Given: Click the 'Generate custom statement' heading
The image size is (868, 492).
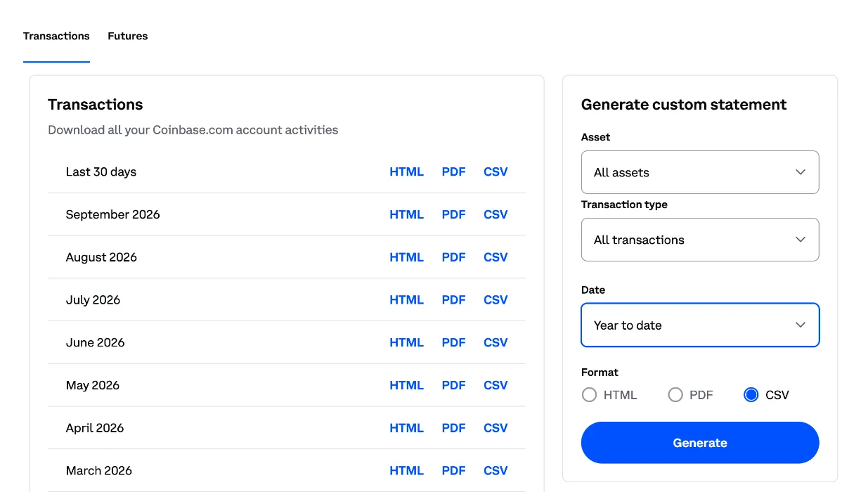Looking at the screenshot, I should [x=684, y=105].
